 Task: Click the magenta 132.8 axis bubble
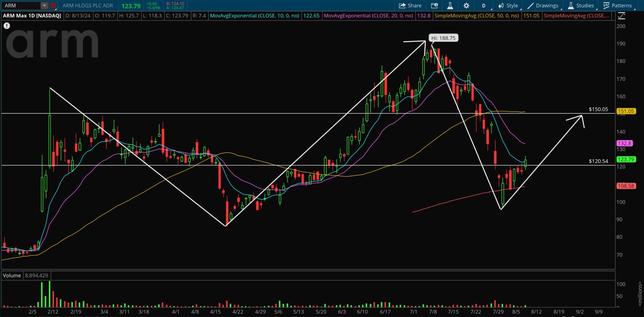pyautogui.click(x=624, y=143)
